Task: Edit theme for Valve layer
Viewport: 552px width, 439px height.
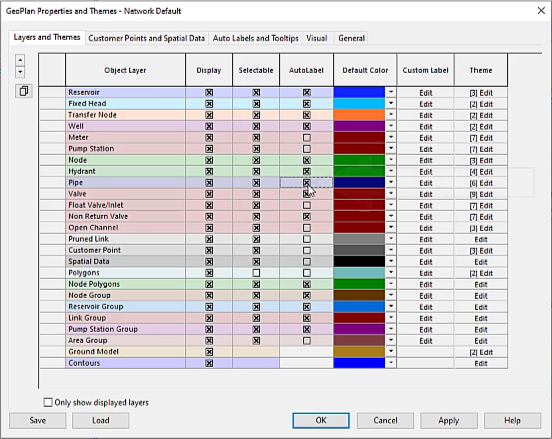Action: pos(481,194)
